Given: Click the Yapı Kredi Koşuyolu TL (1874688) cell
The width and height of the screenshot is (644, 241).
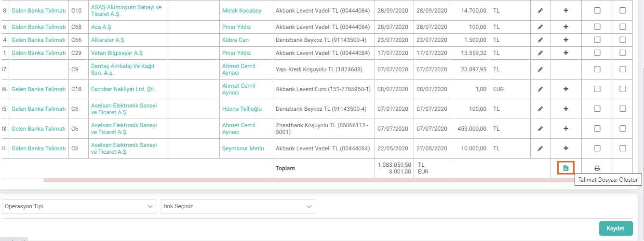Looking at the screenshot, I should pos(324,69).
